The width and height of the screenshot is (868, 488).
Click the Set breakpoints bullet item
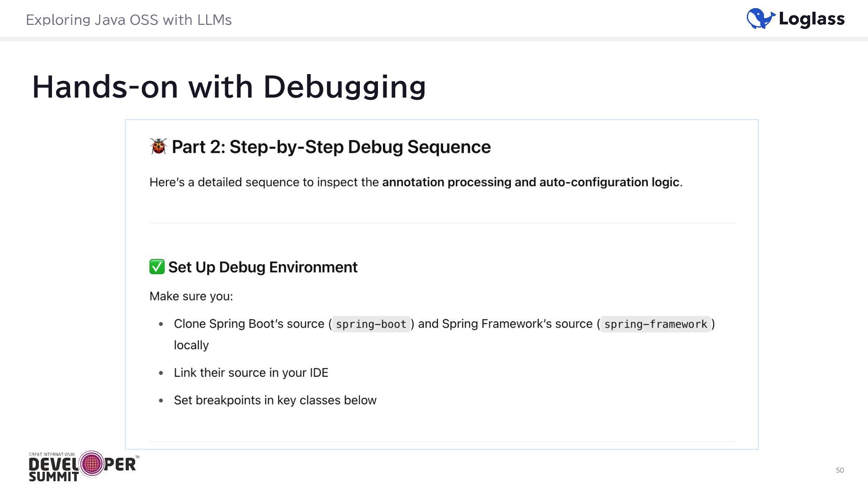point(275,400)
